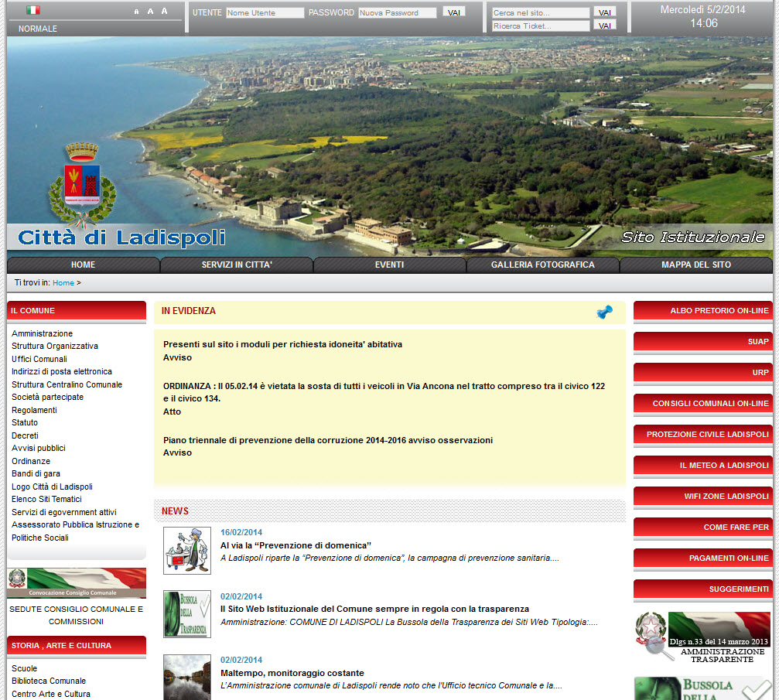Focus the Nuova Password field

[x=398, y=13]
